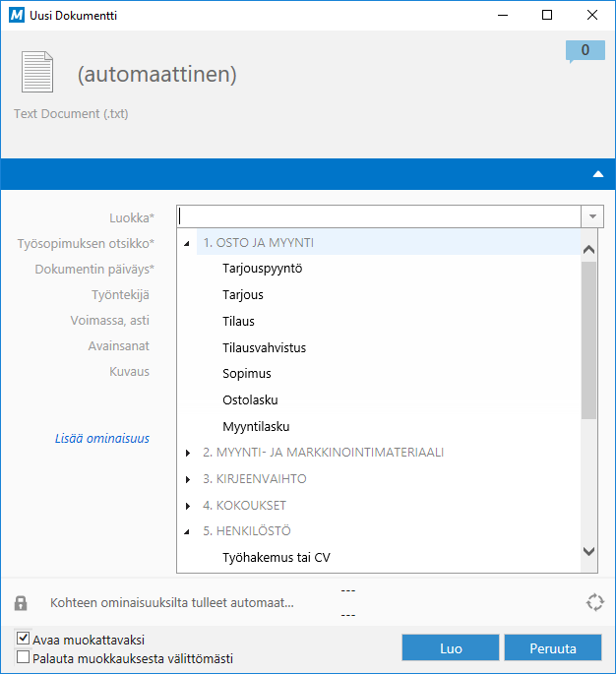Click the Peruuta button
Viewport: 616px width, 674px height.
pos(552,648)
